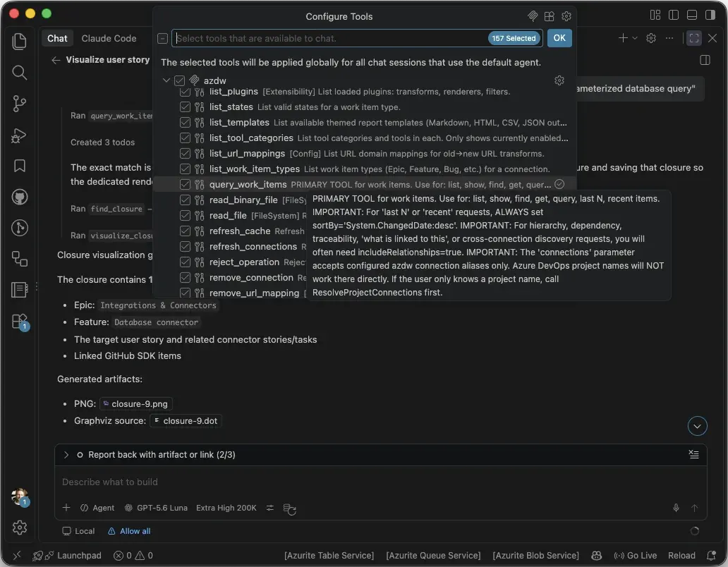Image resolution: width=728 pixels, height=567 pixels.
Task: Click the azdw server settings gear
Action: click(x=559, y=80)
